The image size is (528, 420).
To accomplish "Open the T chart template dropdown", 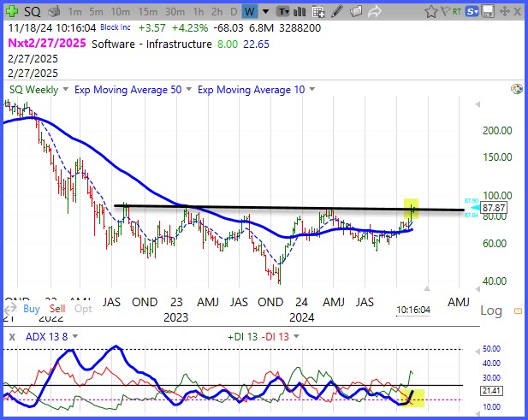I will (283, 12).
